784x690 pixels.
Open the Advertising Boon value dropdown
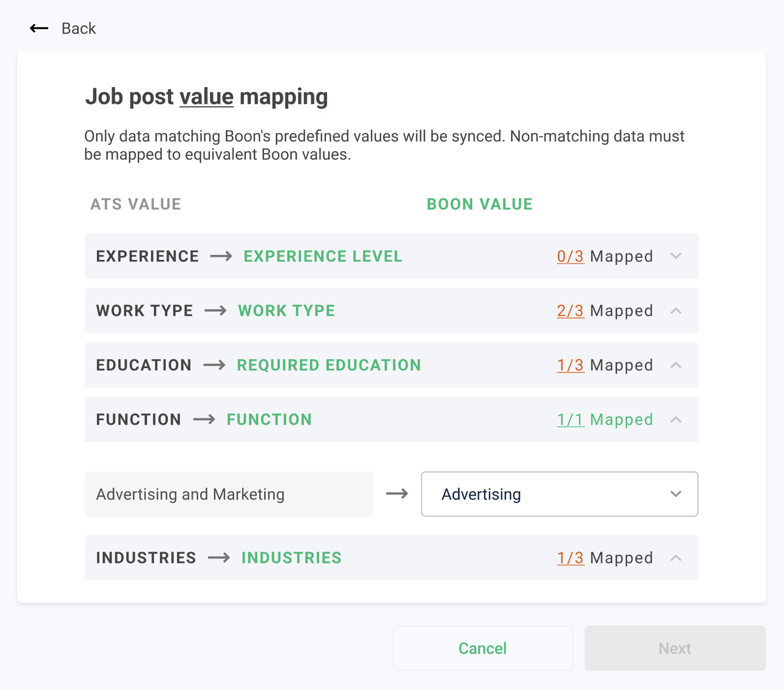[x=559, y=494]
